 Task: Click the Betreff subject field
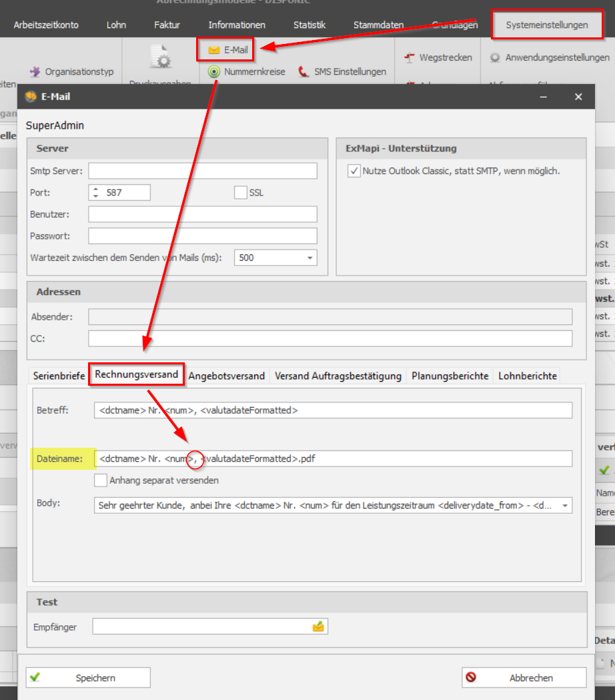pyautogui.click(x=333, y=410)
